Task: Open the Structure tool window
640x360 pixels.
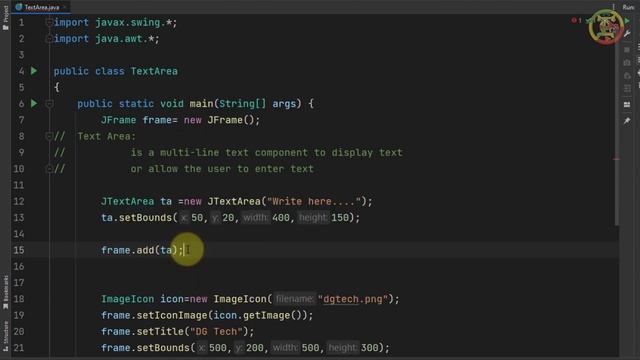Action: [5, 336]
